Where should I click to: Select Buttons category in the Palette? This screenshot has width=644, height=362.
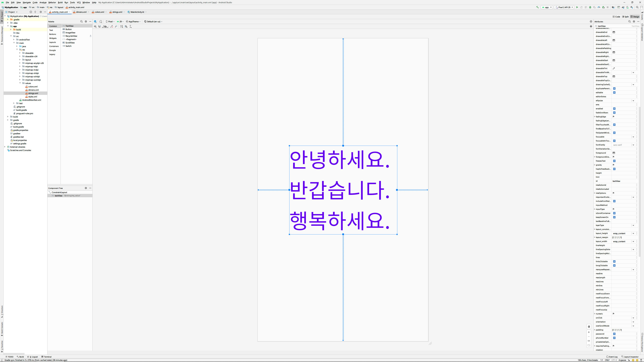pos(53,34)
